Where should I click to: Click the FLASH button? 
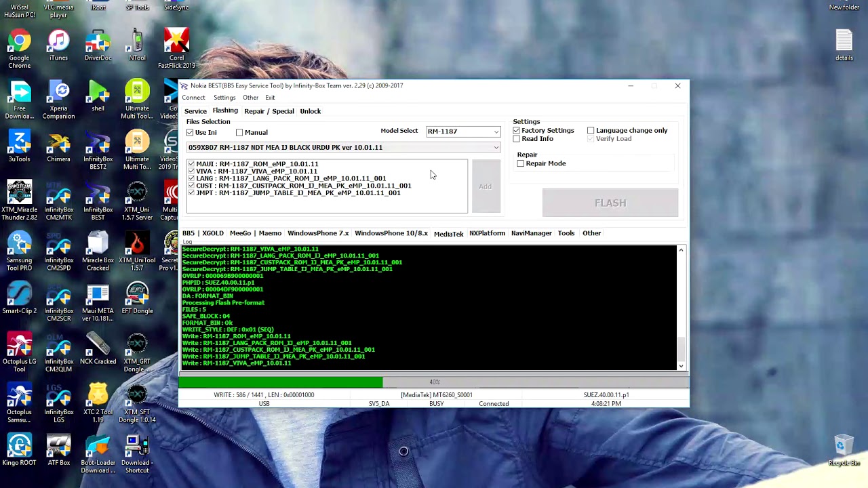point(610,203)
